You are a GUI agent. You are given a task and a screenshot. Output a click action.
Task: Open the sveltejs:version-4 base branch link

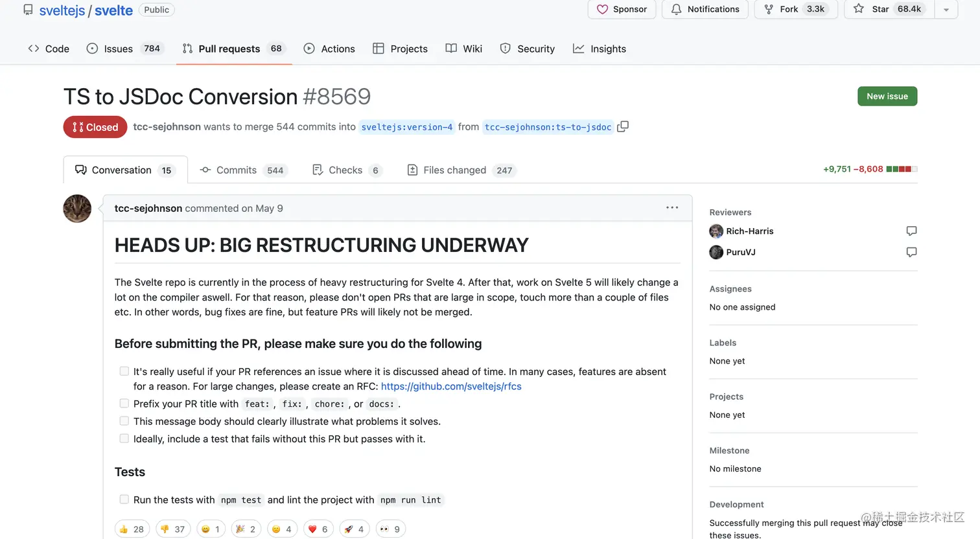point(407,127)
